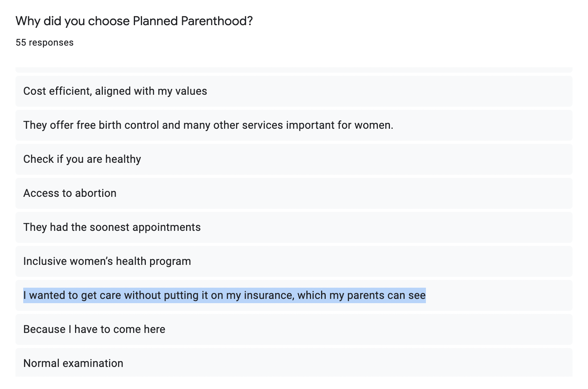Select the "Cost efficient, aligned with my values" response
This screenshot has width=588, height=389.
(115, 91)
